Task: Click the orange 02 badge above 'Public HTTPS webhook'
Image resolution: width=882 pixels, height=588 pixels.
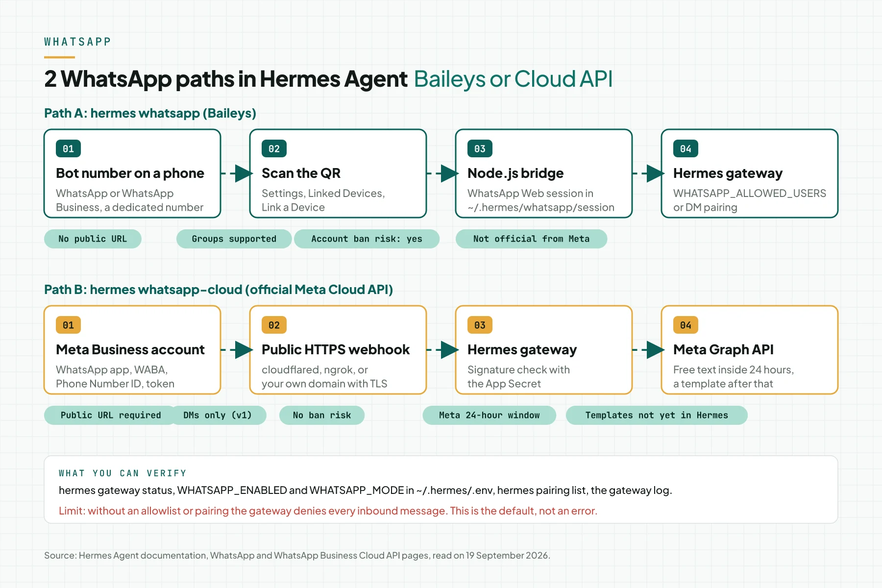Action: pos(274,325)
